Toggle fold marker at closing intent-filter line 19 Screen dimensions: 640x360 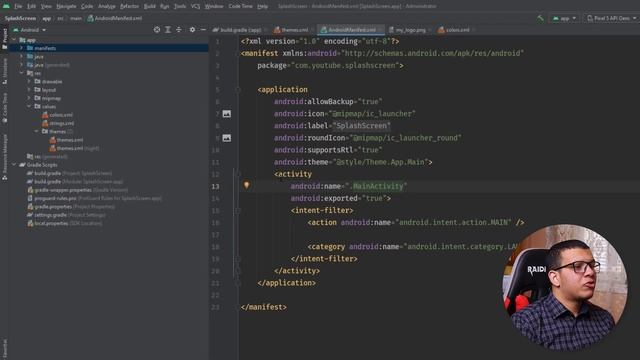click(238, 259)
